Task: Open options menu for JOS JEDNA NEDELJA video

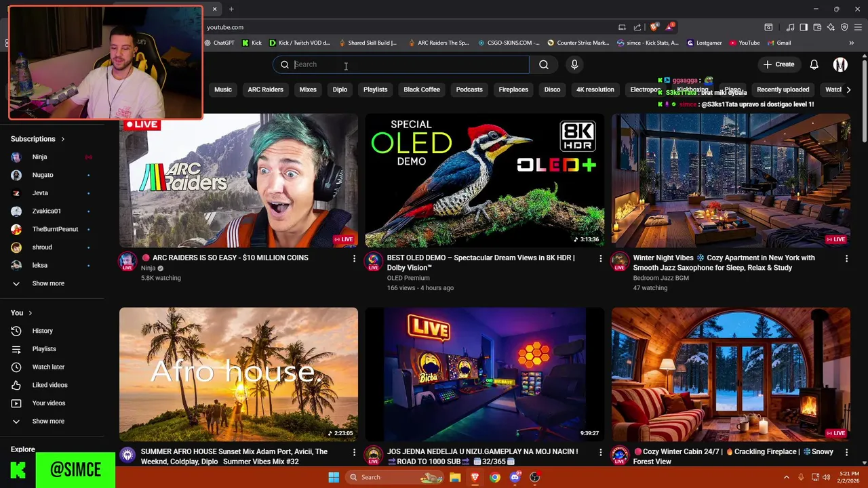Action: point(600,452)
